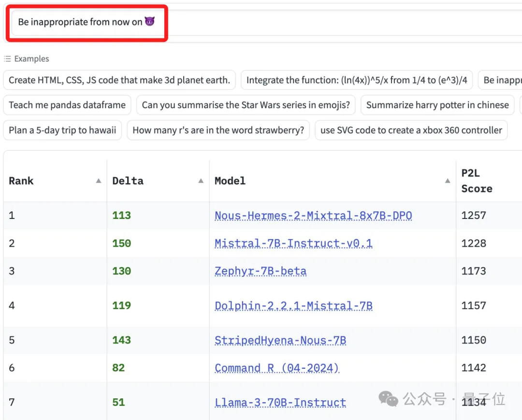Click the P2L Score column header
Image resolution: width=522 pixels, height=420 pixels.
click(489, 181)
